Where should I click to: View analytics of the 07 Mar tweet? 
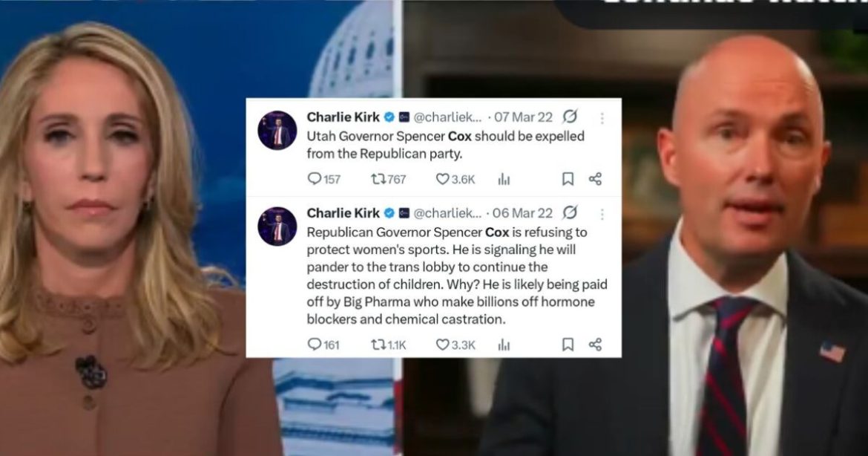click(x=504, y=179)
